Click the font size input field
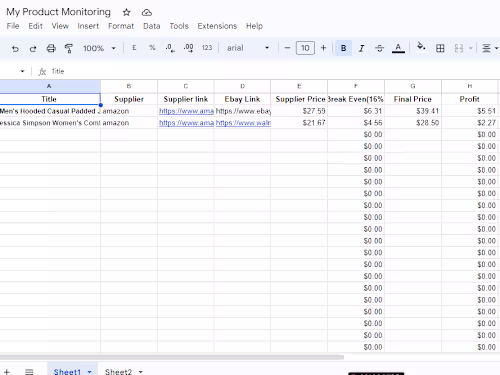The width and height of the screenshot is (500, 375). coord(305,48)
